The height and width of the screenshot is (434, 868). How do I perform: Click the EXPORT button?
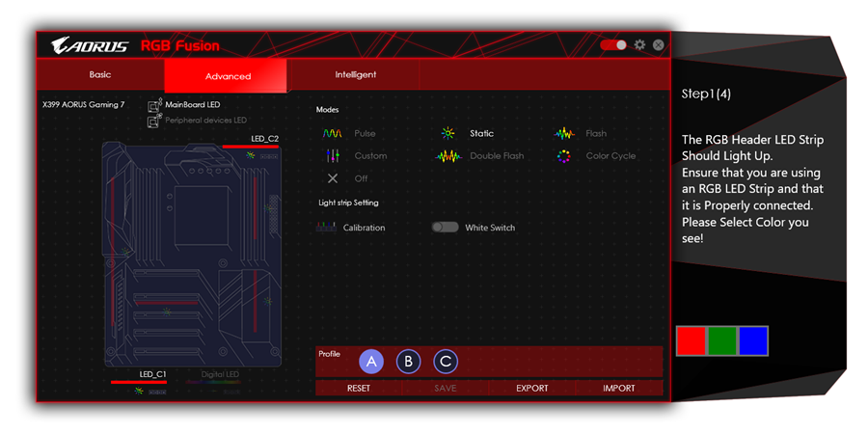[531, 389]
